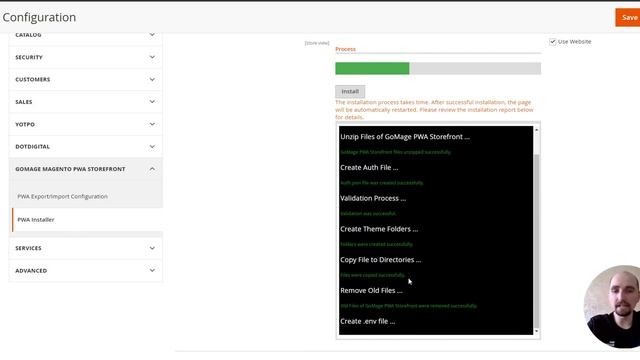Click the 'Create Auth File ...' line
Screen dimensions: 640x360
[369, 167]
